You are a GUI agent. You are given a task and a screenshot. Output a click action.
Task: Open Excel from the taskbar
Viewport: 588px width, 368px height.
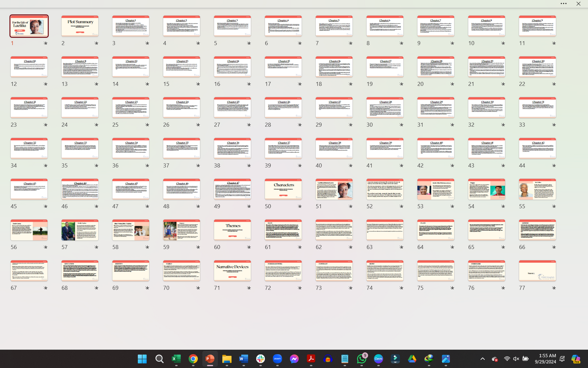tap(176, 359)
